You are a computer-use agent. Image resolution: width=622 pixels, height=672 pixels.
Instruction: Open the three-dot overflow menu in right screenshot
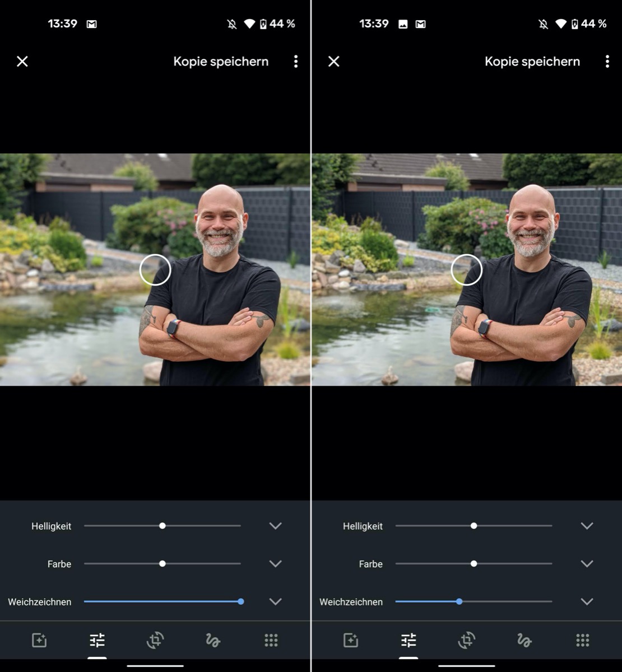pos(607,62)
